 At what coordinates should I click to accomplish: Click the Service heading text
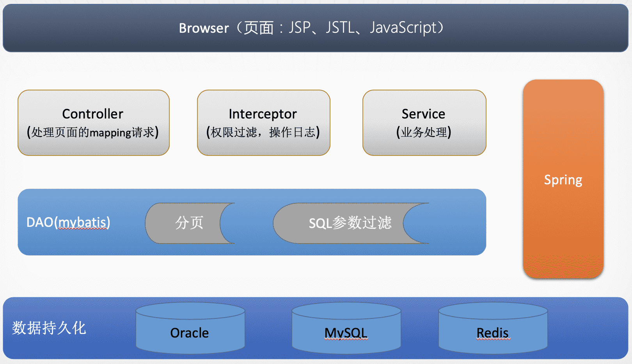(x=423, y=114)
